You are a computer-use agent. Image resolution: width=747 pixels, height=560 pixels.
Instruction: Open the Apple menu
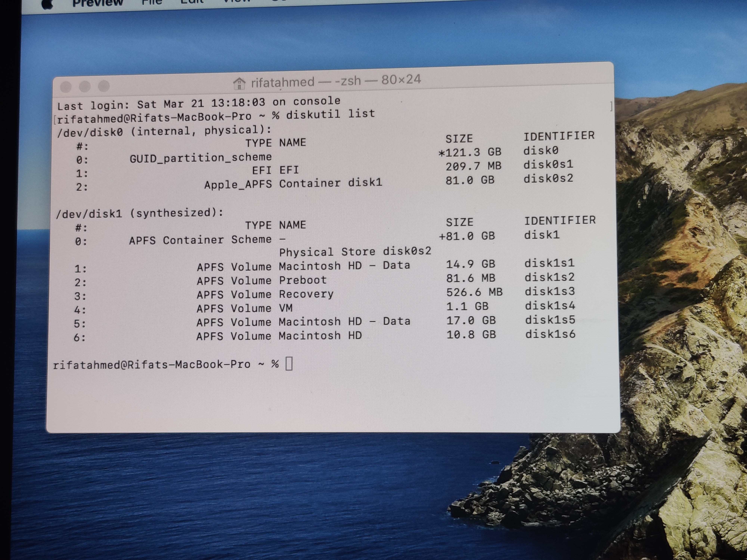click(x=47, y=4)
